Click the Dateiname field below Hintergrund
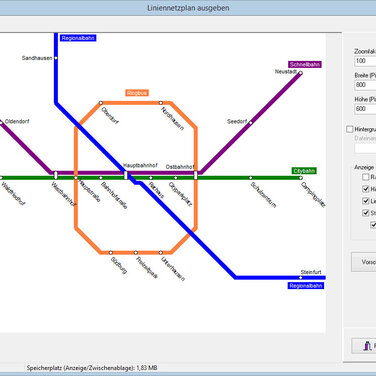Viewport: 376px width, 376px height. 365,148
